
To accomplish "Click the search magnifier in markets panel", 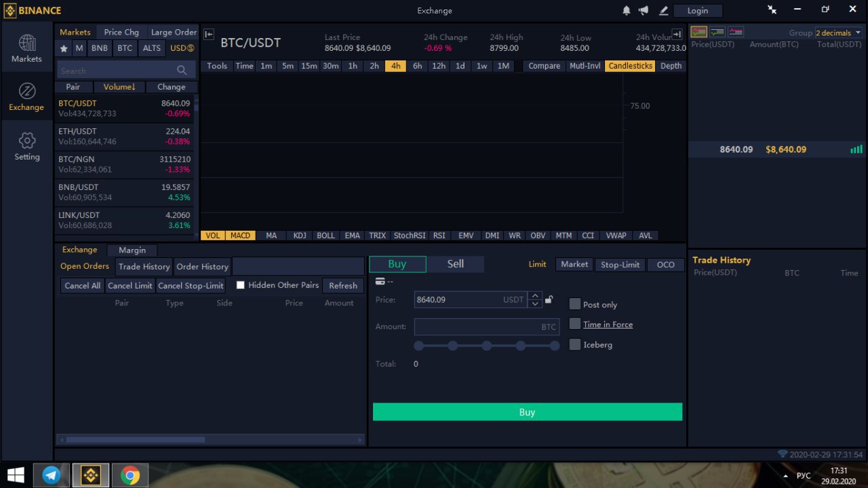I will click(182, 71).
